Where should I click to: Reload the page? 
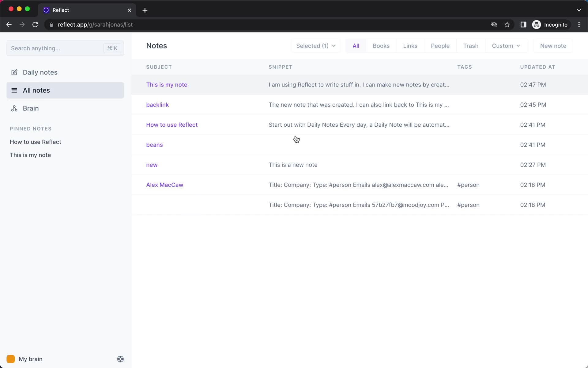click(35, 25)
